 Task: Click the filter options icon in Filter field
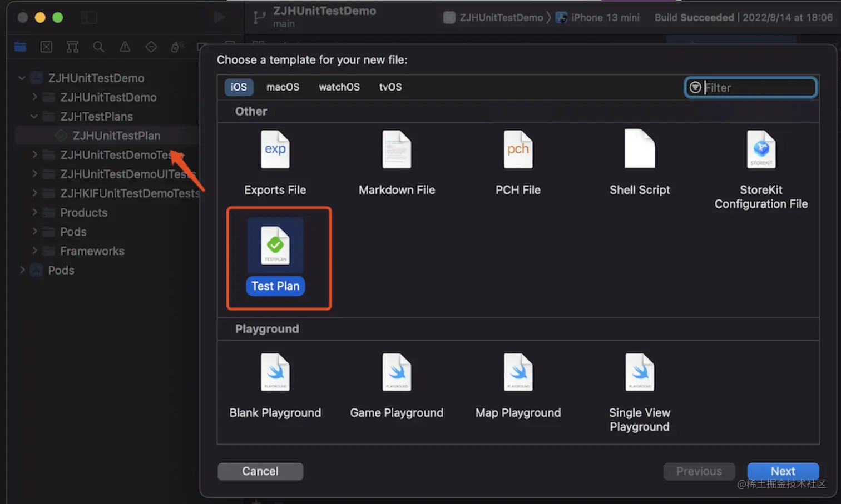coord(695,87)
